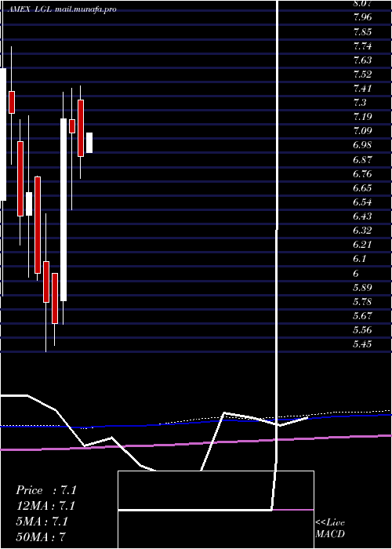Click the price axis label 6.54
This screenshot has width=392, height=549.
point(362,202)
